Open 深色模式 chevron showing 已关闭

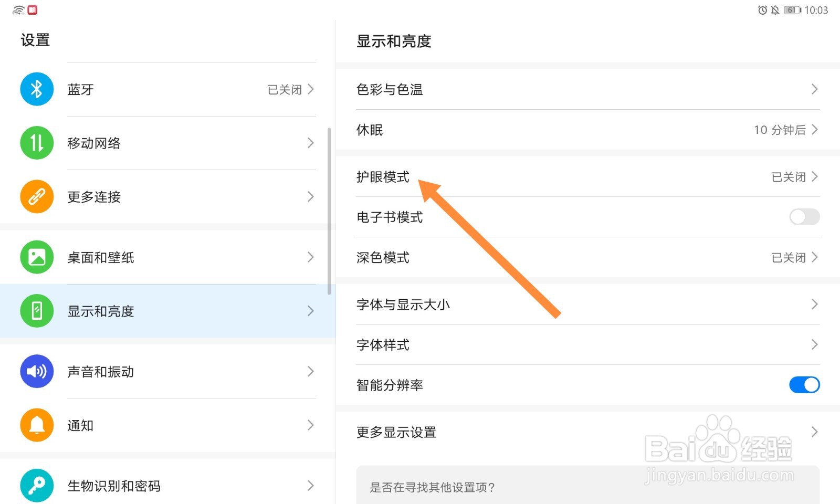pos(814,257)
